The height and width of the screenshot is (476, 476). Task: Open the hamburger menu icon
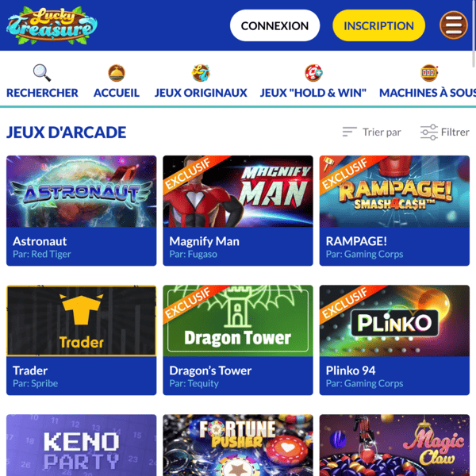pyautogui.click(x=453, y=25)
